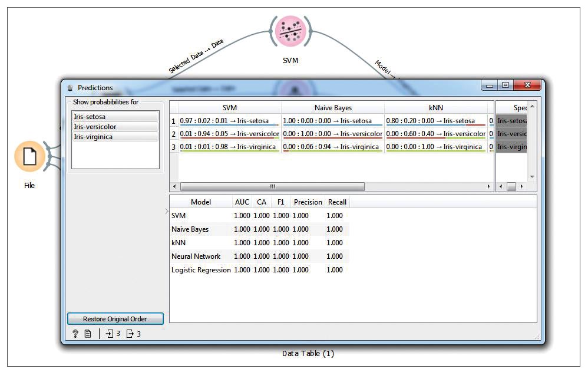Image resolution: width=588 pixels, height=372 pixels.
Task: Expand the splitter arrow left of Model table
Action: (166, 211)
